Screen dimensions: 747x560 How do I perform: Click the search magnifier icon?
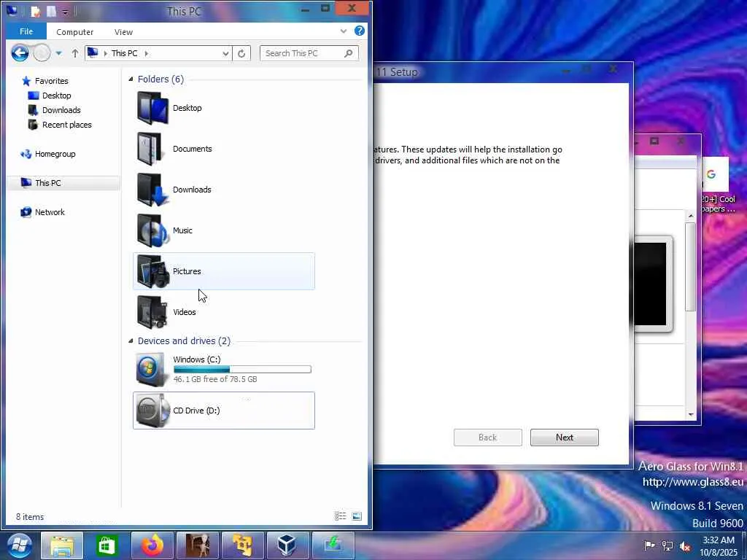coord(349,53)
